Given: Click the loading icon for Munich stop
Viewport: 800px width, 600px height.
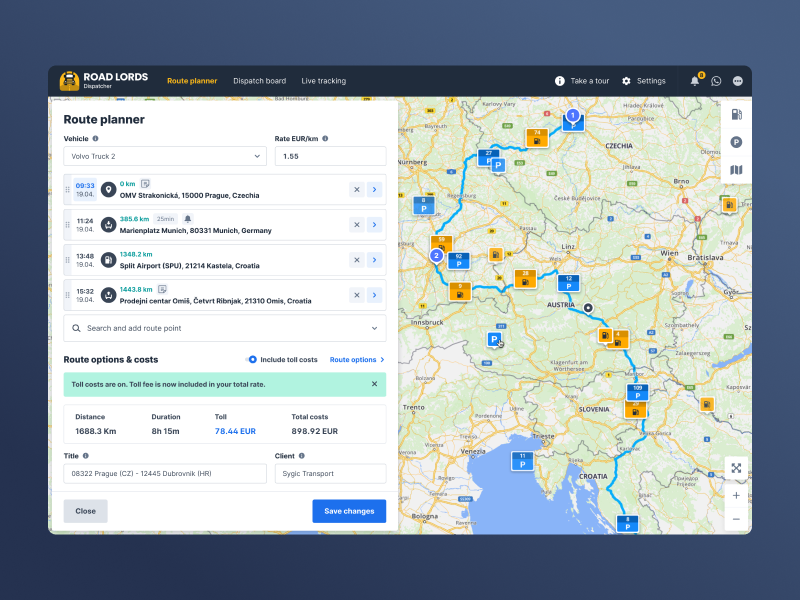Looking at the screenshot, I should click(108, 224).
